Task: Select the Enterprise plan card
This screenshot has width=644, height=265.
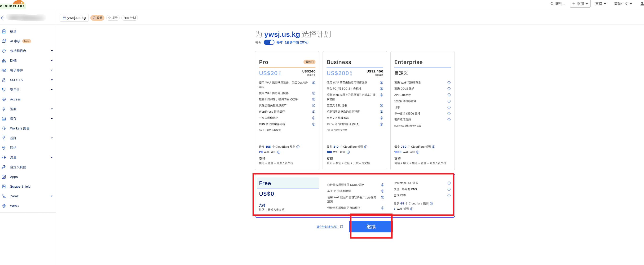Action: coord(422,110)
